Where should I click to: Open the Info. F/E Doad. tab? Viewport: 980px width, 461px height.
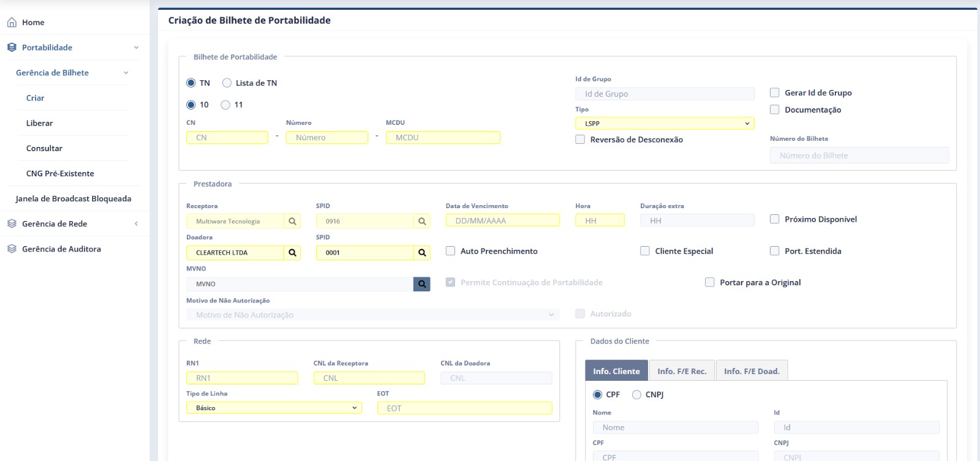(x=752, y=371)
